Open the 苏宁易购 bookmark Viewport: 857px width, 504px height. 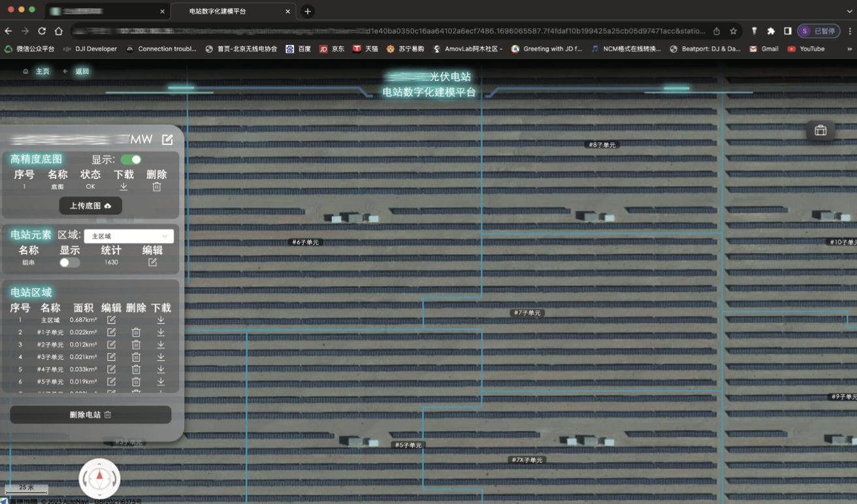(x=405, y=49)
